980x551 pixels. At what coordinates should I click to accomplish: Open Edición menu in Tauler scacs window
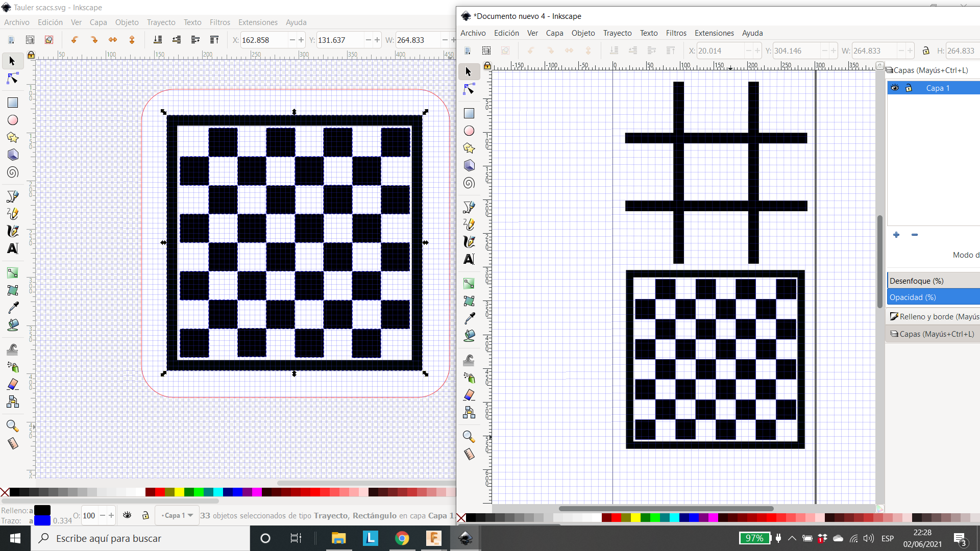coord(50,22)
